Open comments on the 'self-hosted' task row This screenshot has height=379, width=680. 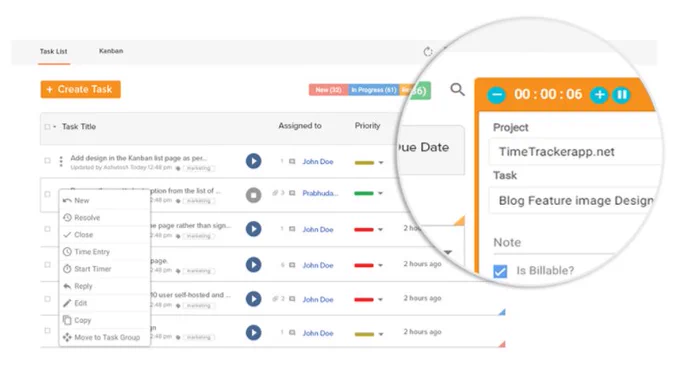tap(292, 299)
